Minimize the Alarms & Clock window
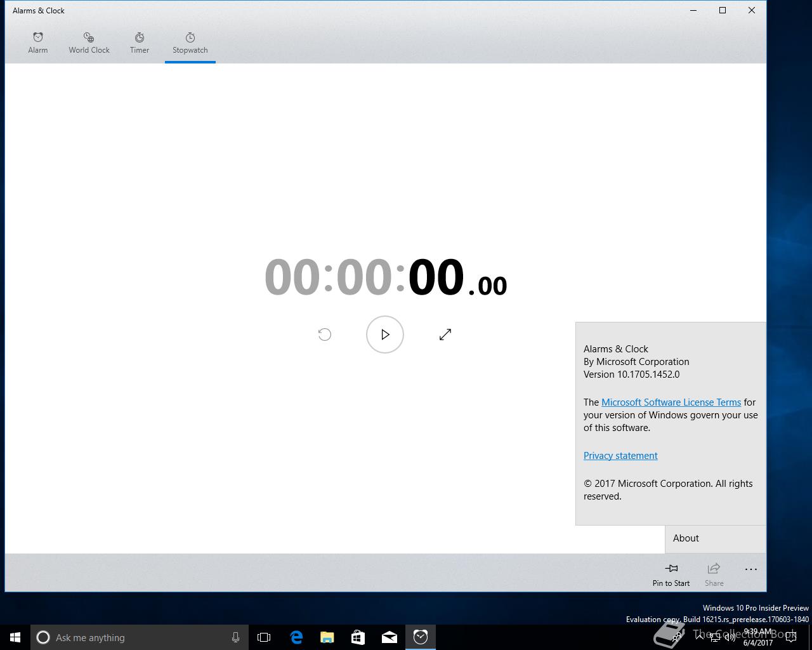The width and height of the screenshot is (812, 650). (x=693, y=10)
